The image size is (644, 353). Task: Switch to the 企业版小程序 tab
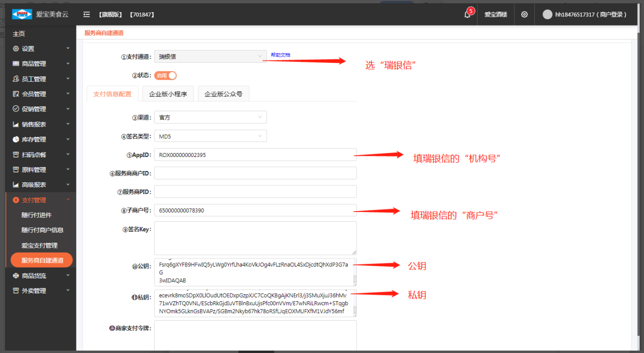168,94
